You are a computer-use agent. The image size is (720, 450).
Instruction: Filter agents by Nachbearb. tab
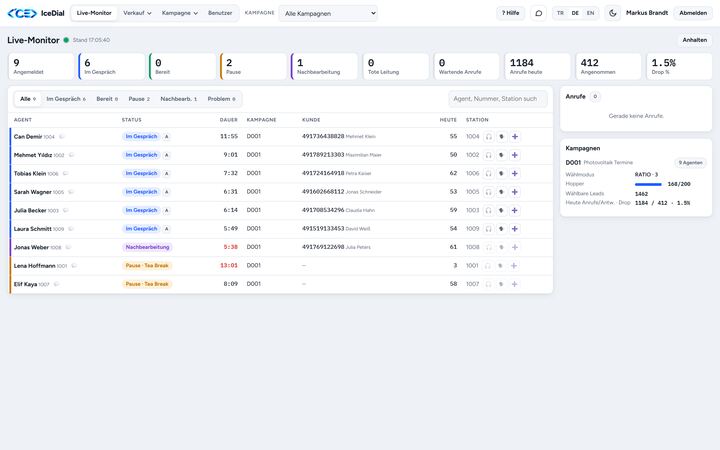click(179, 99)
